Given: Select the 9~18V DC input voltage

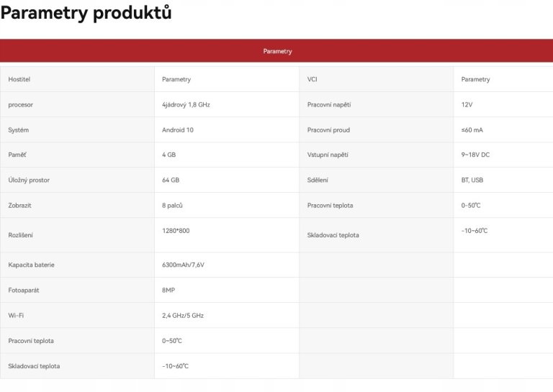Looking at the screenshot, I should pyautogui.click(x=475, y=155).
